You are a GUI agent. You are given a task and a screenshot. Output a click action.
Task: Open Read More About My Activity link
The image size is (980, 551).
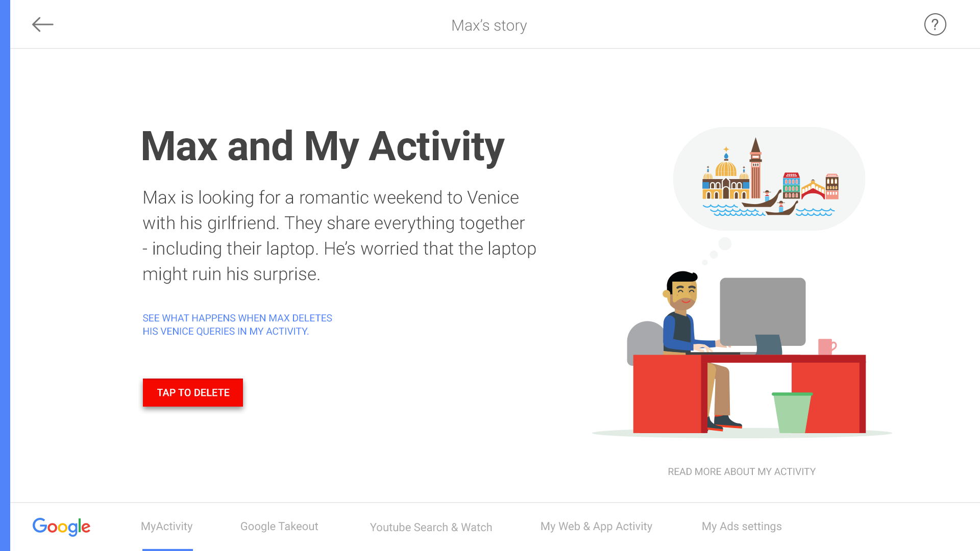741,471
